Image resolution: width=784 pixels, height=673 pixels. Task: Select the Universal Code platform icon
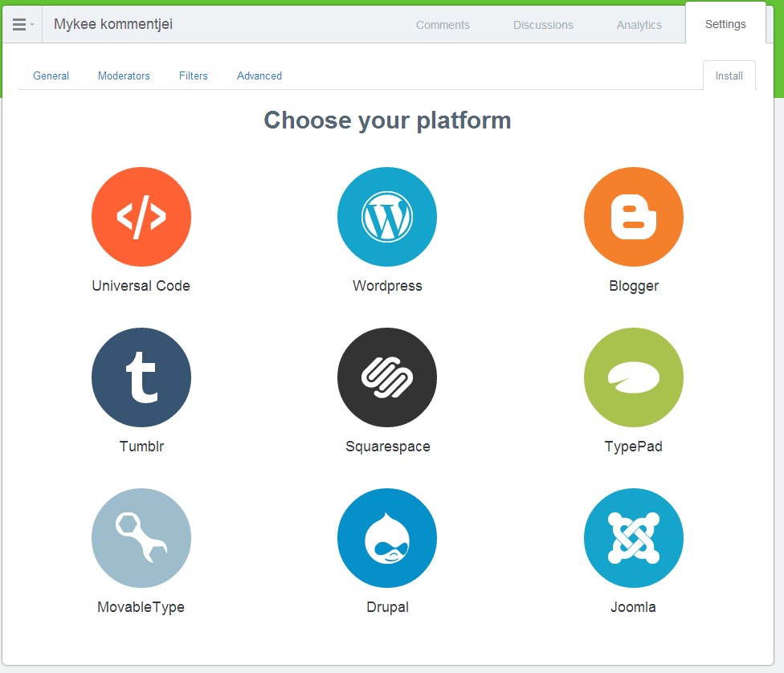[x=141, y=217]
